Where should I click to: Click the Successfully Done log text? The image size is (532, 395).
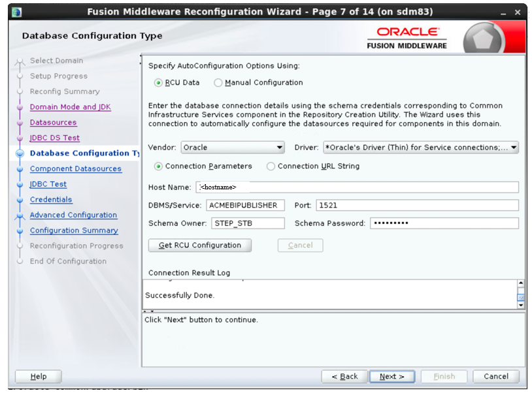click(x=180, y=295)
